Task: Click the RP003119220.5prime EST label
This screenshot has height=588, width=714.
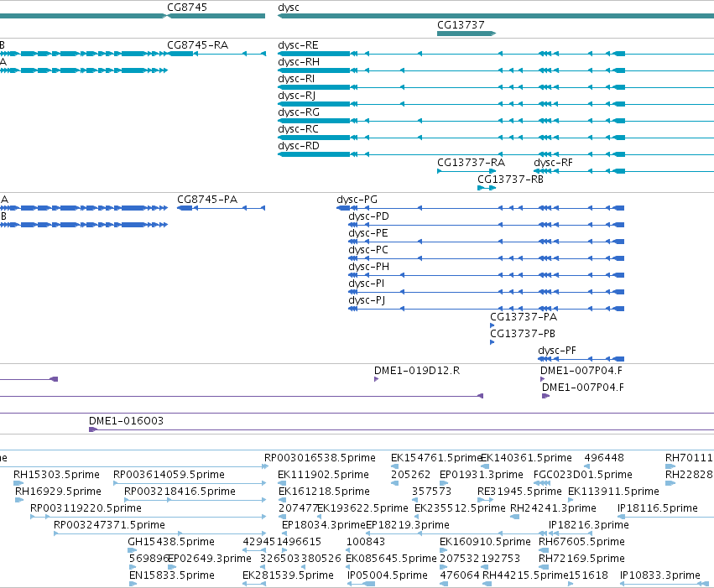Action: pyautogui.click(x=86, y=508)
